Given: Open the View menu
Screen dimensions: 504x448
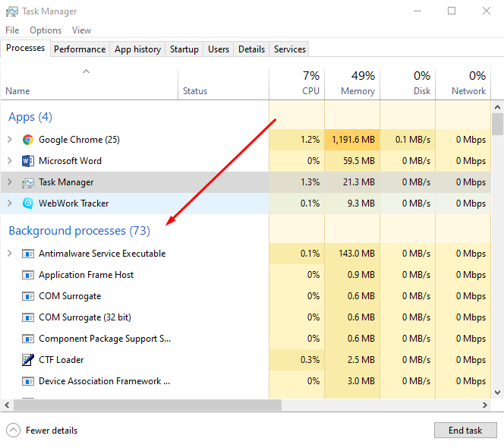Looking at the screenshot, I should (82, 30).
